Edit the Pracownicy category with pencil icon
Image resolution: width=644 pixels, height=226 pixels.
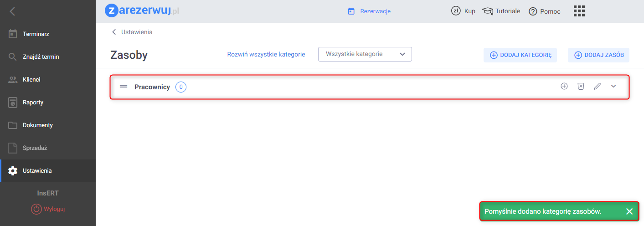point(597,86)
